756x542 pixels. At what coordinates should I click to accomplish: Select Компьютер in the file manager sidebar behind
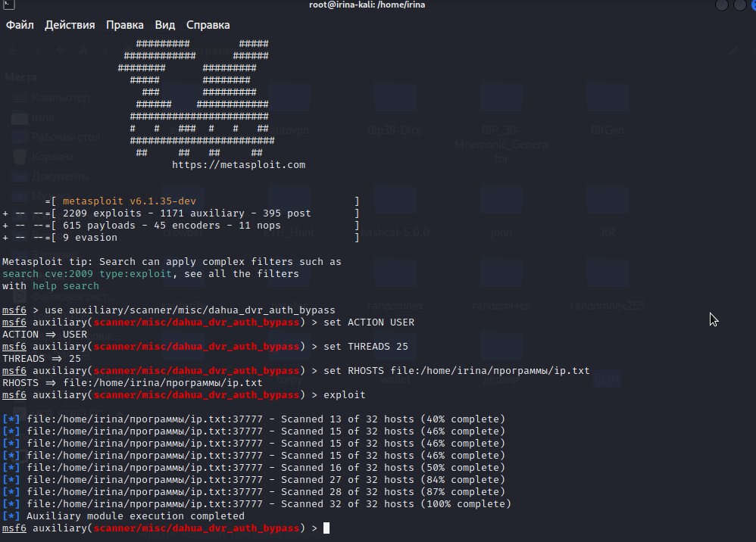pos(51,98)
